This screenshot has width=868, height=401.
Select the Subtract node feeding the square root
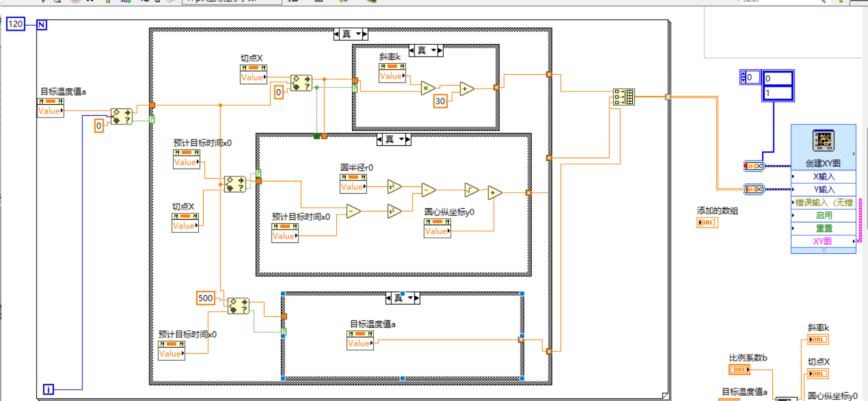pos(428,190)
